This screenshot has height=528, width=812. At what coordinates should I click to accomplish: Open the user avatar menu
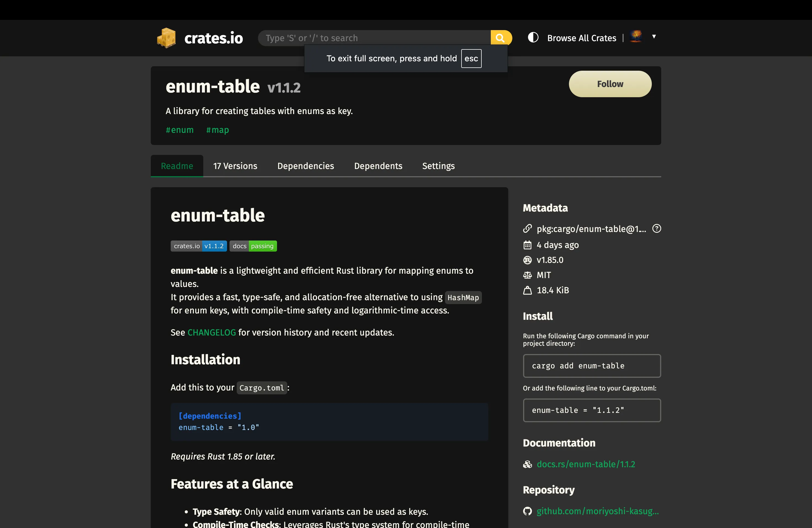coord(636,36)
